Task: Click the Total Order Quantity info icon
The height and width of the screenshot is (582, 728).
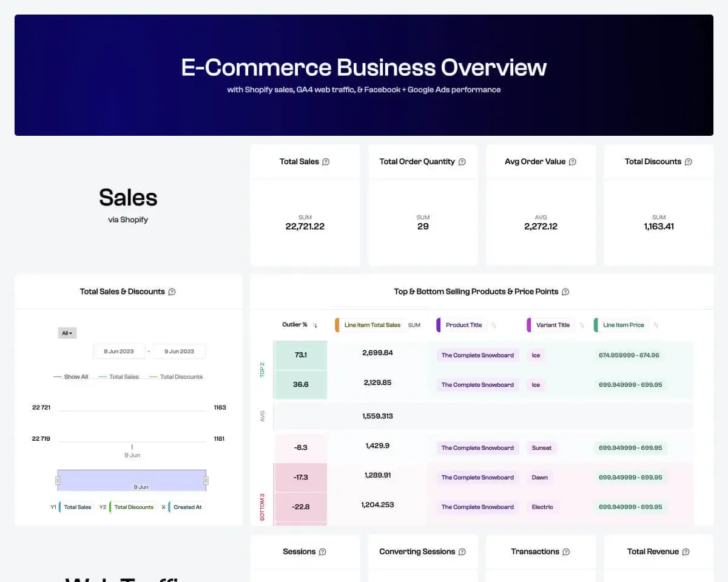Action: coord(463,162)
